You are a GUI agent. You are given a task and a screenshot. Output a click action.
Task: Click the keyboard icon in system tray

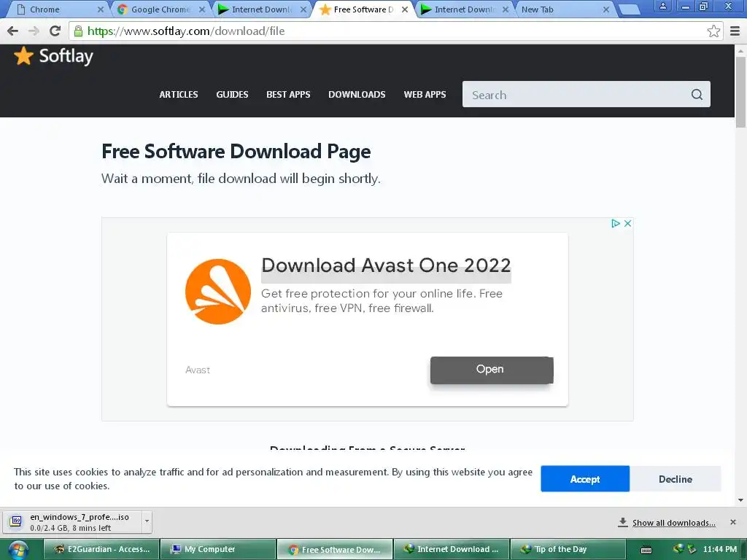[x=646, y=550]
